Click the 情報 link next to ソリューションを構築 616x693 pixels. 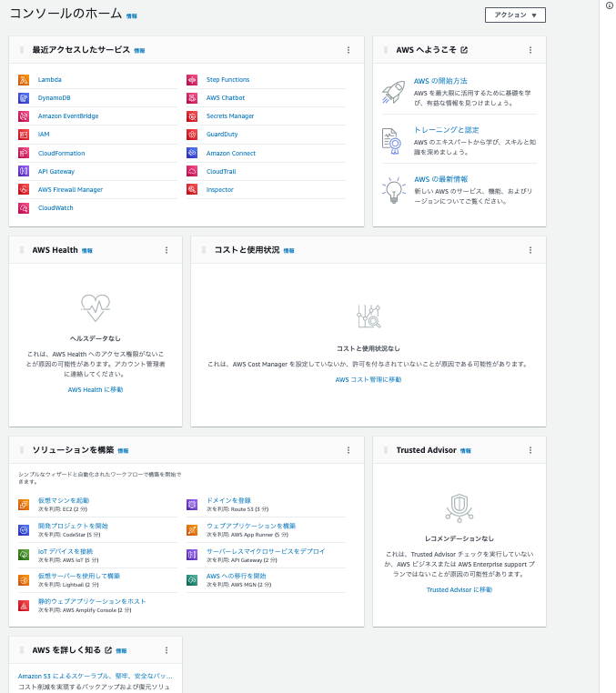tap(123, 451)
